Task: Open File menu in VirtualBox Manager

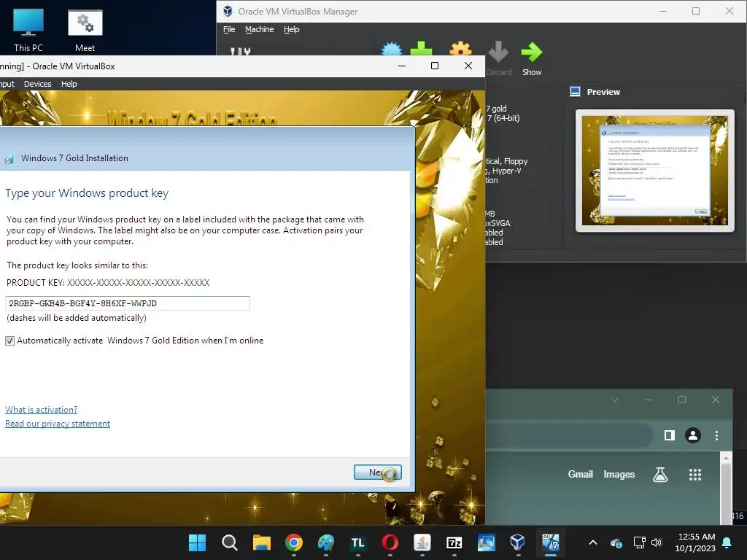Action: pyautogui.click(x=229, y=29)
